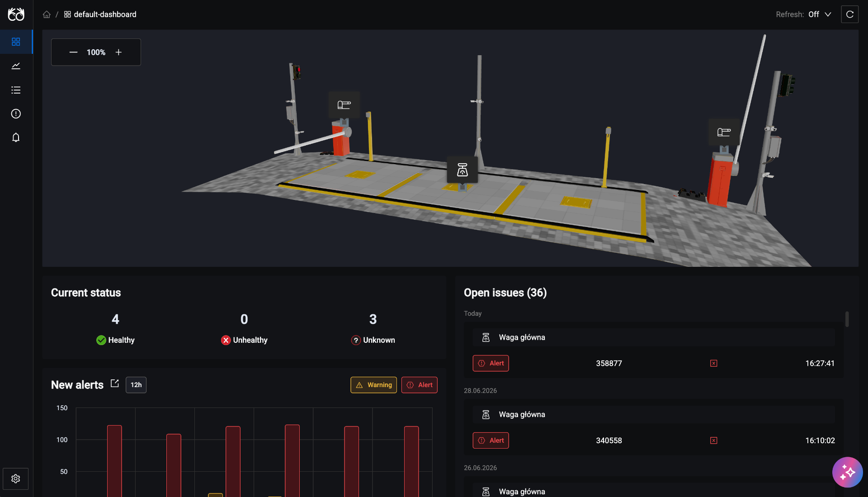
Task: Click the 28.06.2026 date label
Action: [480, 391]
